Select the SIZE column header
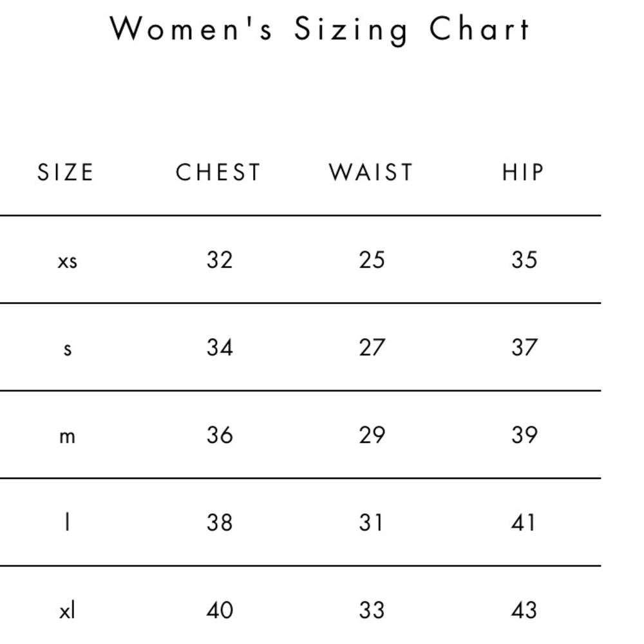644x644 pixels. point(65,172)
